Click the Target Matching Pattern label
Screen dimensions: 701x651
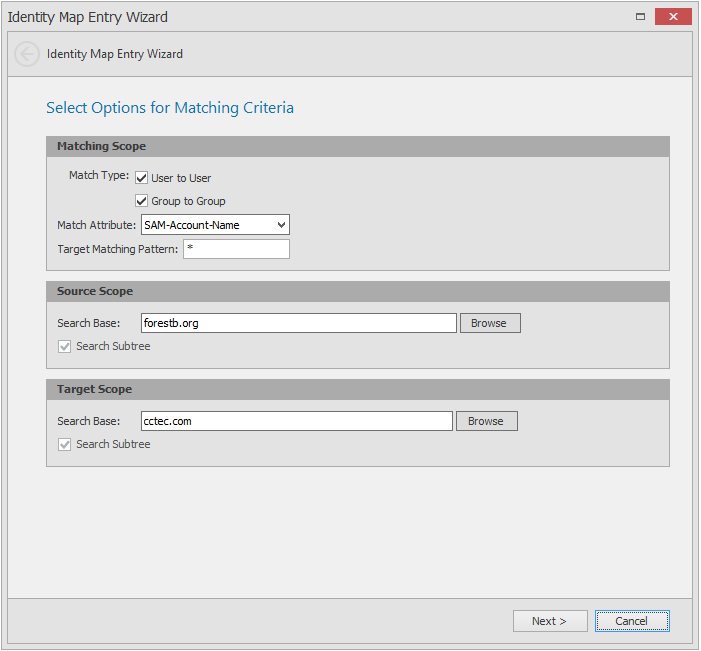tap(118, 249)
